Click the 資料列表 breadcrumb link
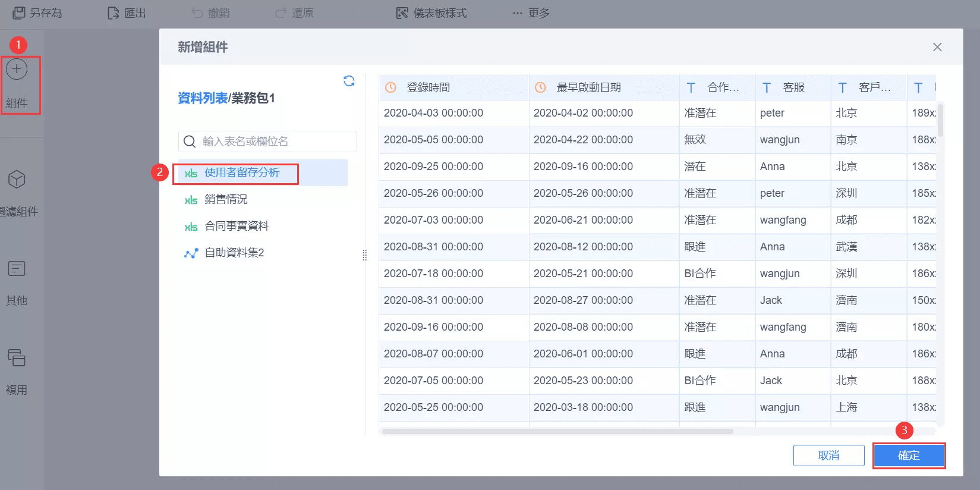The height and width of the screenshot is (490, 980). [203, 98]
